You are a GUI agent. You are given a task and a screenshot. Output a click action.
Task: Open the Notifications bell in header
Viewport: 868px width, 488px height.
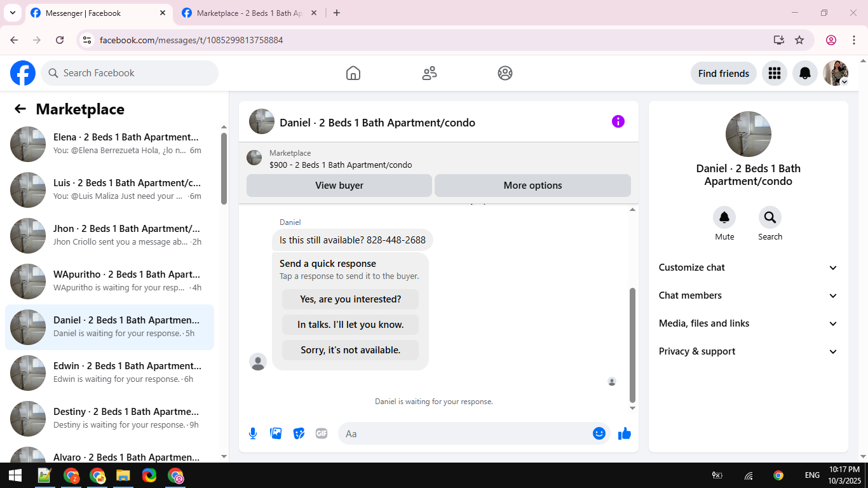[805, 73]
